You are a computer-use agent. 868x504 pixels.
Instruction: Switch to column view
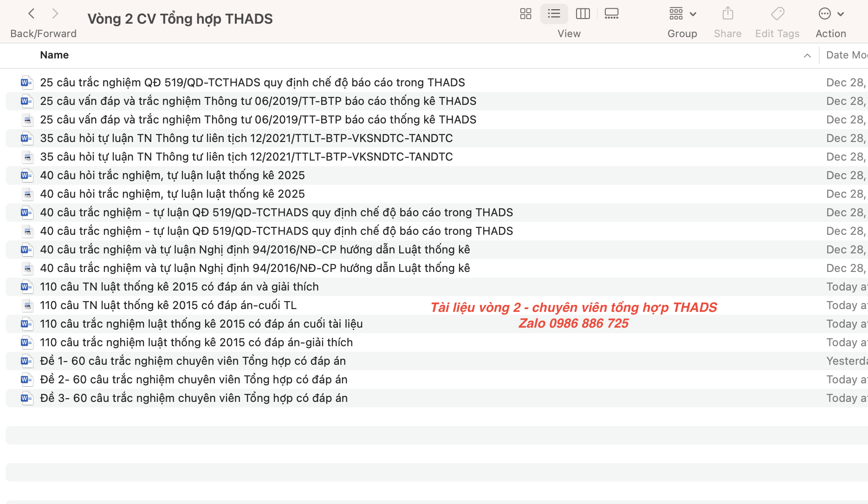coord(583,14)
